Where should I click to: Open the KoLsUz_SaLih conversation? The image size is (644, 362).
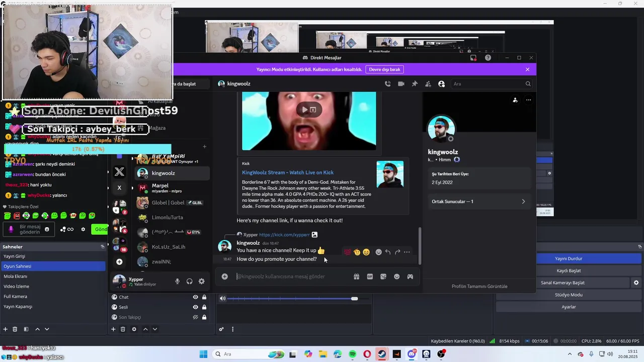[173, 247]
